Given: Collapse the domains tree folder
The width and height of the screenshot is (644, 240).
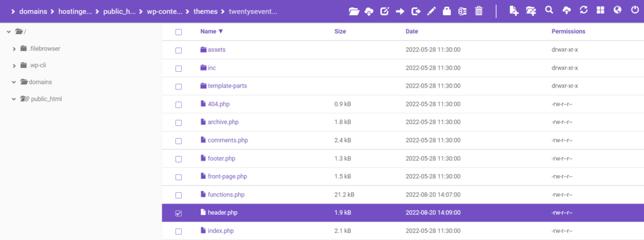Looking at the screenshot, I should click(14, 82).
